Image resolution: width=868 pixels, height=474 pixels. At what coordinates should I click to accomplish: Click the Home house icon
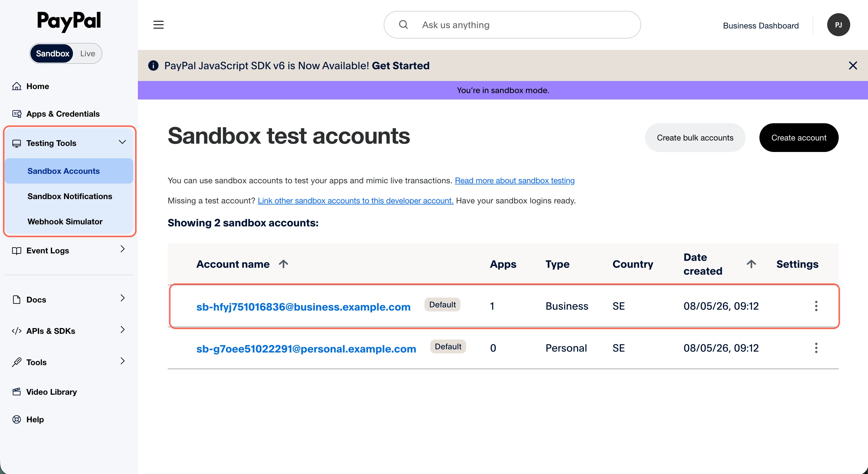tap(16, 86)
